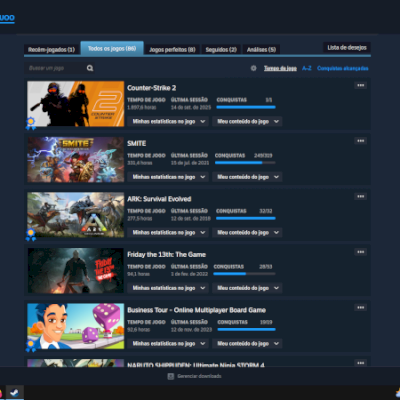Open the gear settings icon near sort options
The image size is (400, 400).
tap(254, 68)
